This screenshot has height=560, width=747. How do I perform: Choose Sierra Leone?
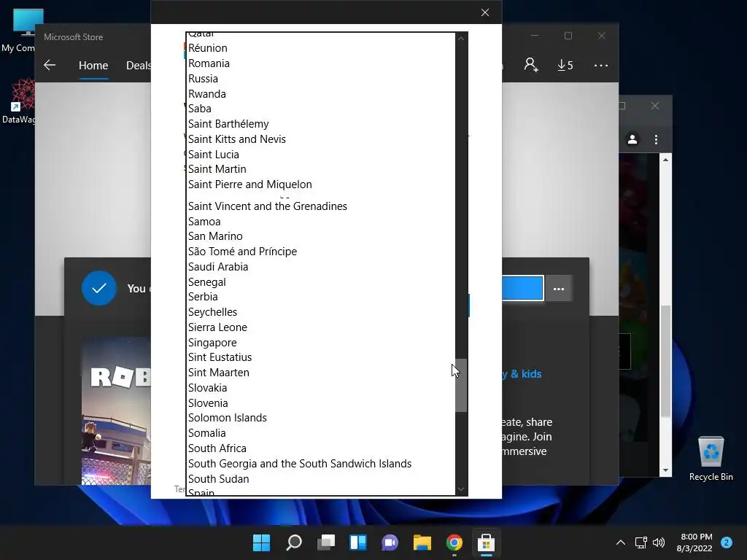[x=320, y=327]
